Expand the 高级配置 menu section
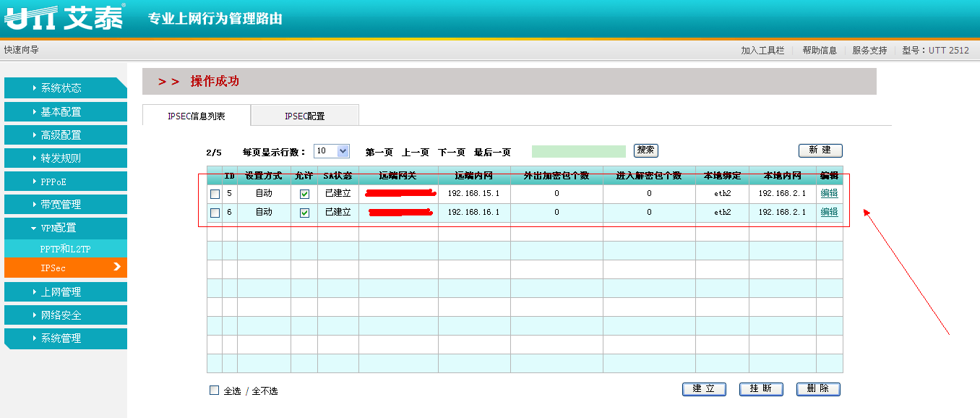The image size is (980, 418). point(65,135)
